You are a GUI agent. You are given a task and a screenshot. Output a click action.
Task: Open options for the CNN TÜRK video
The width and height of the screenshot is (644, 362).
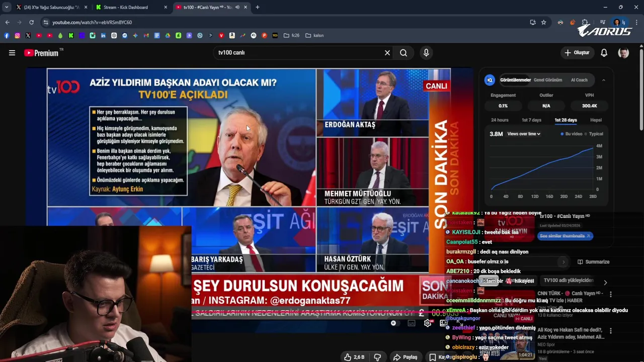610,294
